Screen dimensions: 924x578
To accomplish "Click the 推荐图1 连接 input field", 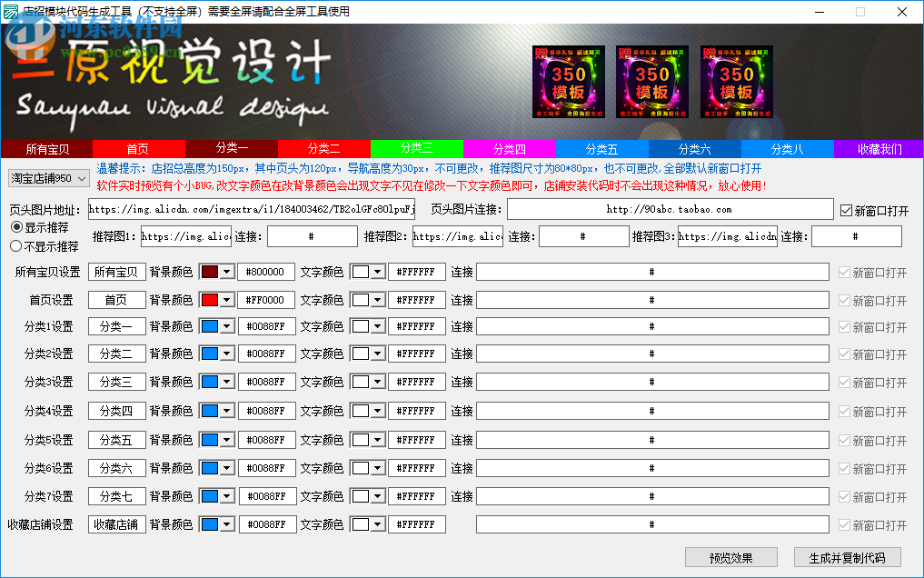I will tap(311, 235).
